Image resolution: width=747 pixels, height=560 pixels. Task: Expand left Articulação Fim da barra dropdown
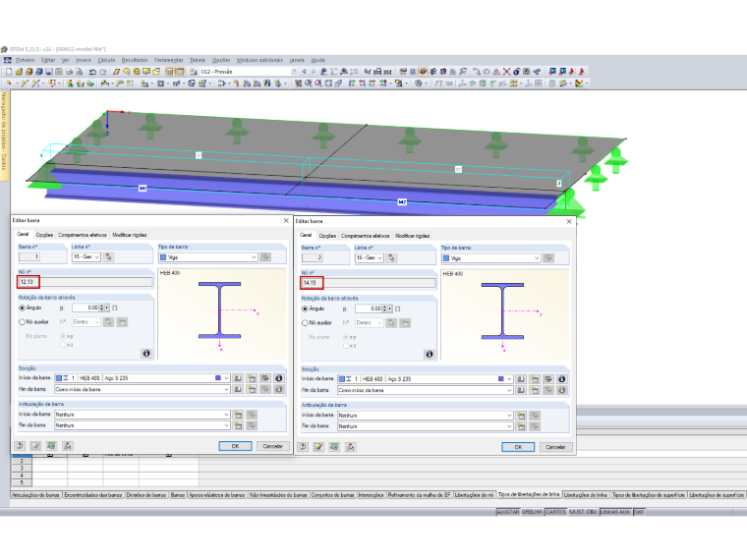(x=226, y=425)
